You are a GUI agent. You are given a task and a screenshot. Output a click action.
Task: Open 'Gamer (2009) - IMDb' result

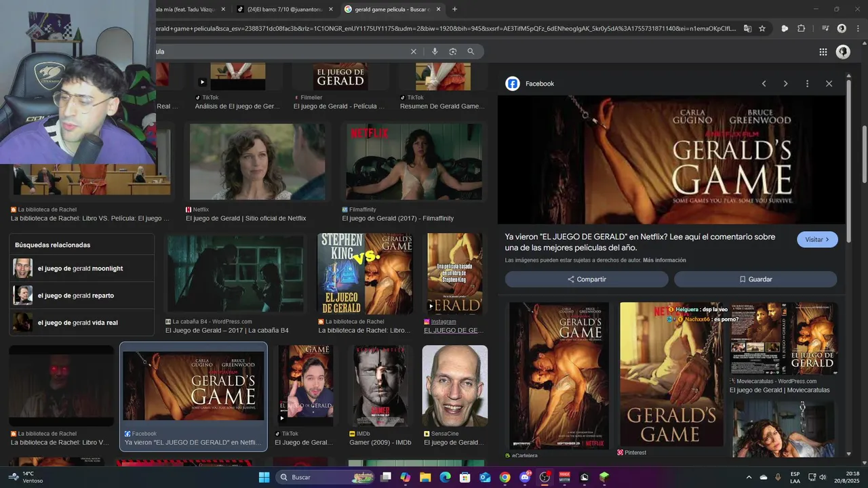pos(380,443)
